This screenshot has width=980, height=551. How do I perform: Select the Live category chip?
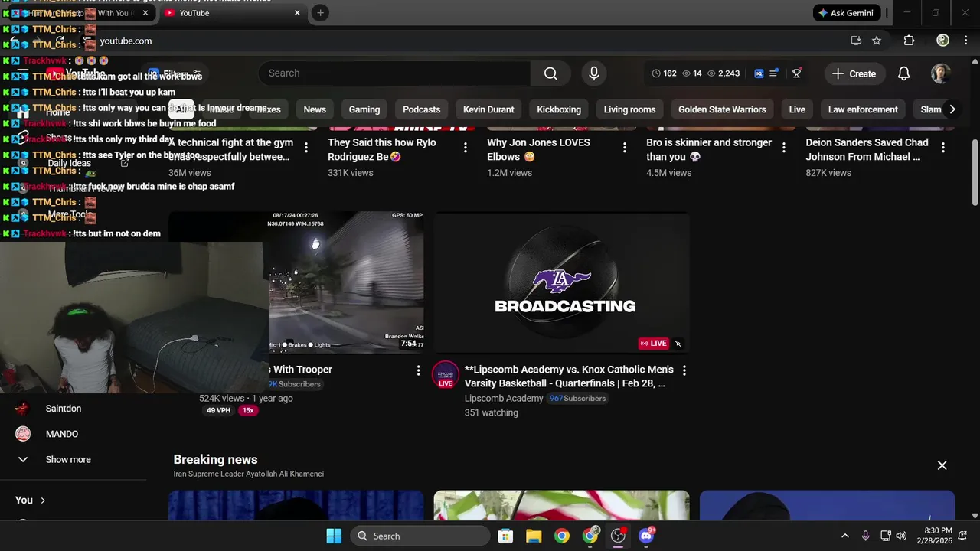pyautogui.click(x=797, y=109)
